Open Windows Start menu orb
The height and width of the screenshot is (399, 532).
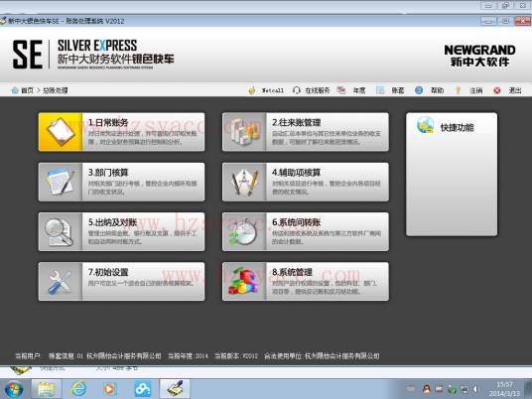pyautogui.click(x=14, y=389)
